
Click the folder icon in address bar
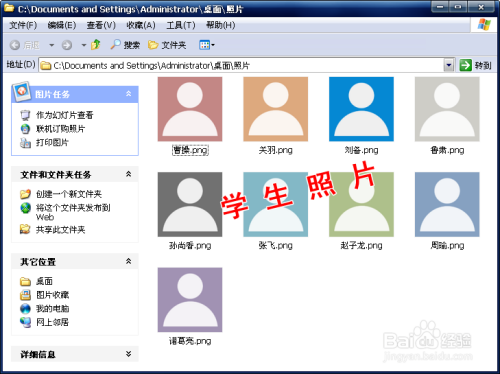[46, 66]
